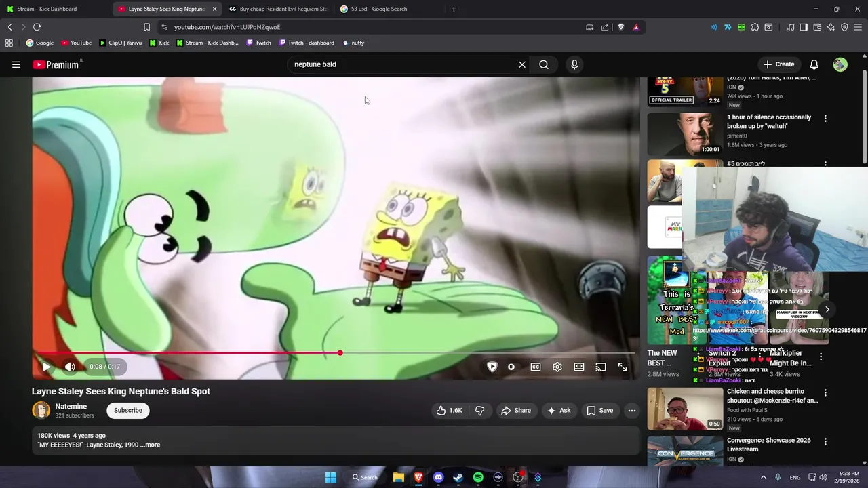Mute the video volume

(x=70, y=367)
